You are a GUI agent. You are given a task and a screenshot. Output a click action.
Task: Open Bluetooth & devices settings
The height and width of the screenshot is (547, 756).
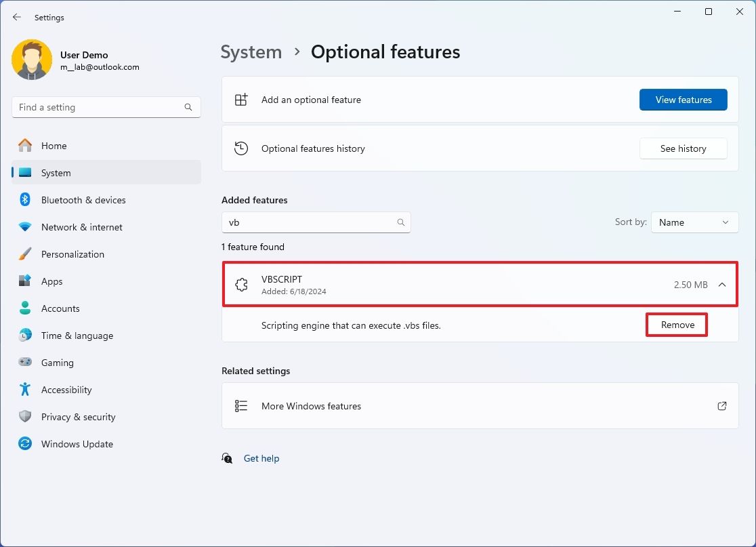[x=106, y=200]
